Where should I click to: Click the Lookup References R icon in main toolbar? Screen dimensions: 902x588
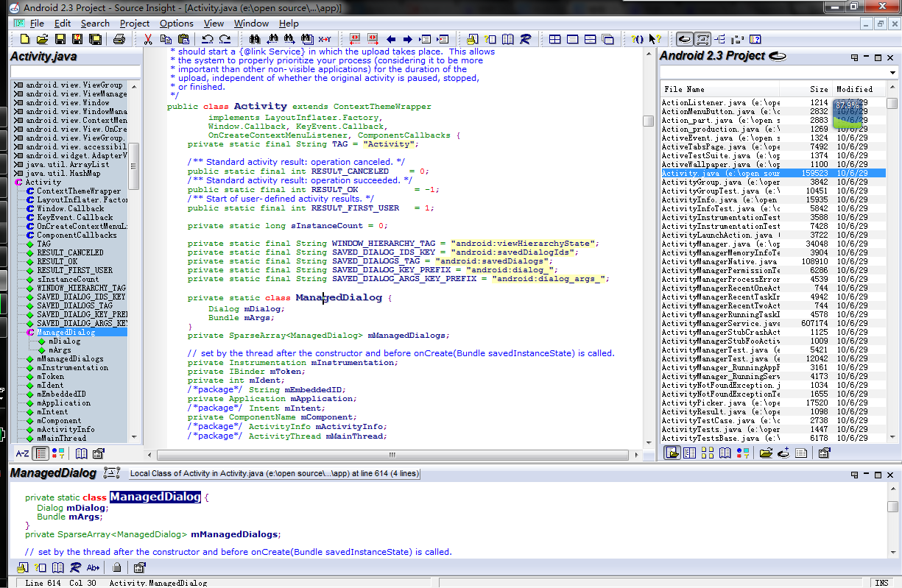526,39
